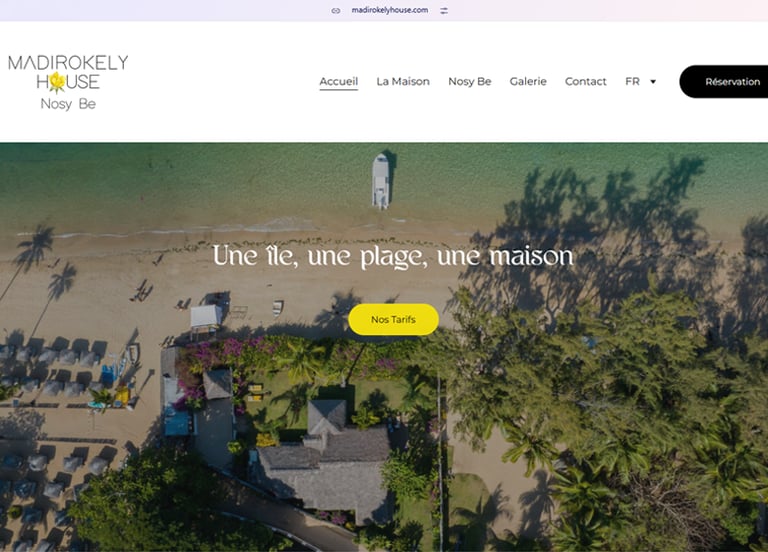Click the MADIROKELY logo wordmark
This screenshot has height=552, width=768.
68,63
